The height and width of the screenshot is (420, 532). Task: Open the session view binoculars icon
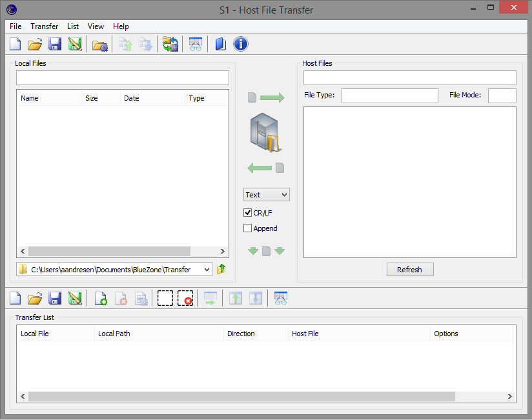click(x=195, y=44)
